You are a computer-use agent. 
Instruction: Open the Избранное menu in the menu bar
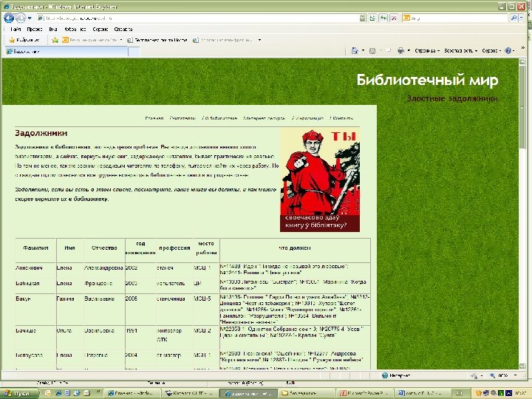[x=75, y=29]
